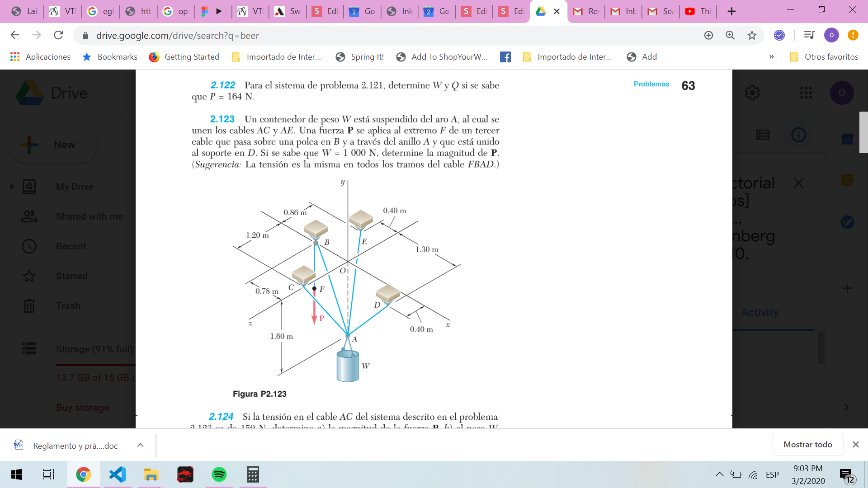Expand the My Drive tree arrow

12,186
